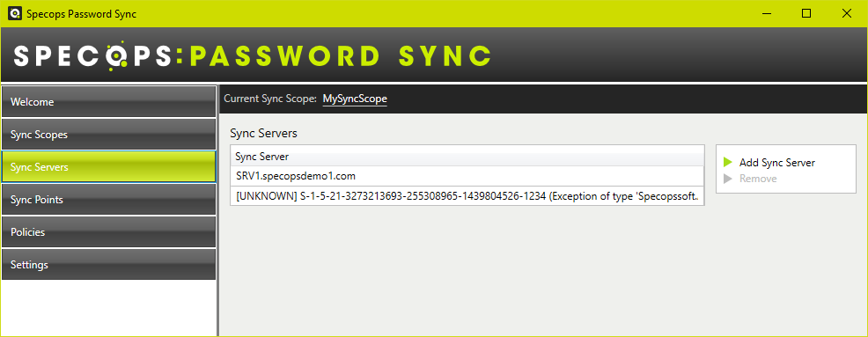Click the Remove text button
The image size is (868, 337).
click(x=758, y=179)
